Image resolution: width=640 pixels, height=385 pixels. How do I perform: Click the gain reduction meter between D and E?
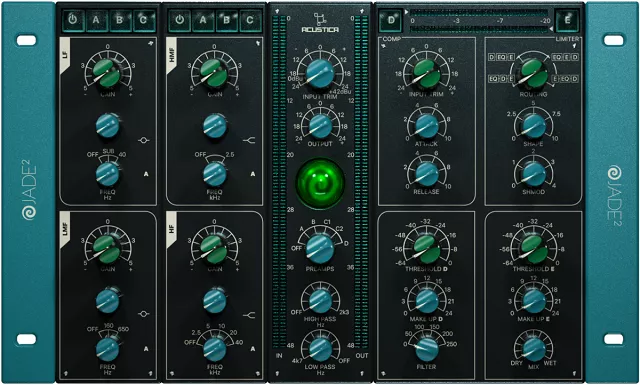point(479,20)
